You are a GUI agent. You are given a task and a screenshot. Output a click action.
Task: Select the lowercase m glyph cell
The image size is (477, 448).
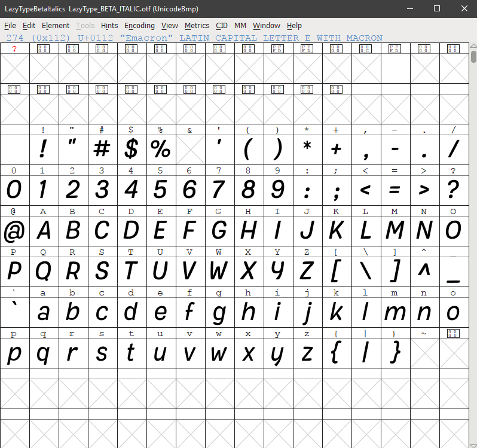[x=395, y=312]
